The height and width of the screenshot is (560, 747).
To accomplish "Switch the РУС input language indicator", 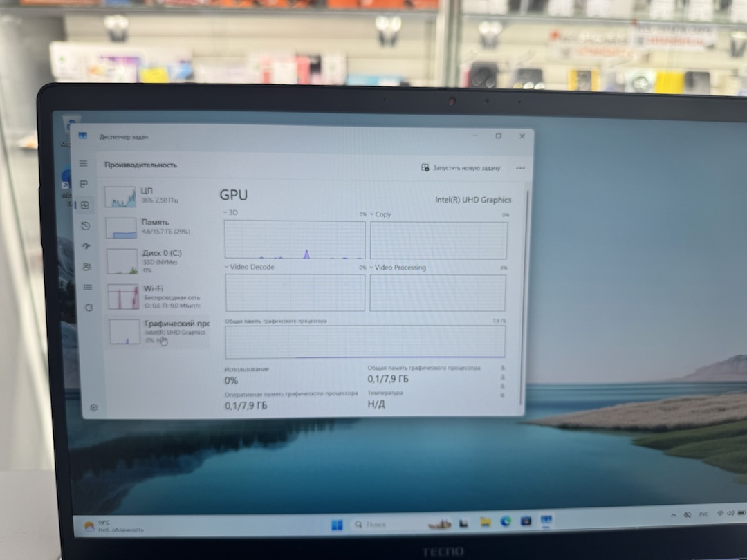I will (x=703, y=514).
